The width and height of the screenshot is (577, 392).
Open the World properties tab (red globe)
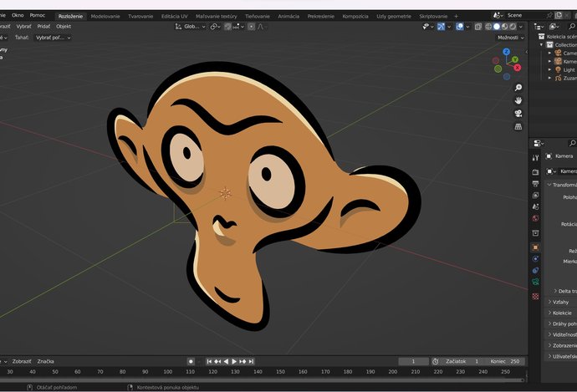[536, 219]
